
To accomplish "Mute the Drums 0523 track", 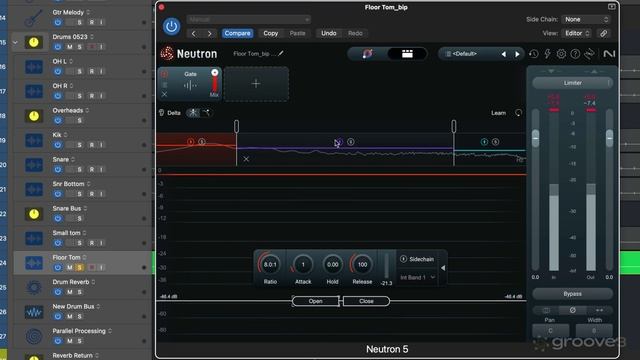I will coord(69,47).
